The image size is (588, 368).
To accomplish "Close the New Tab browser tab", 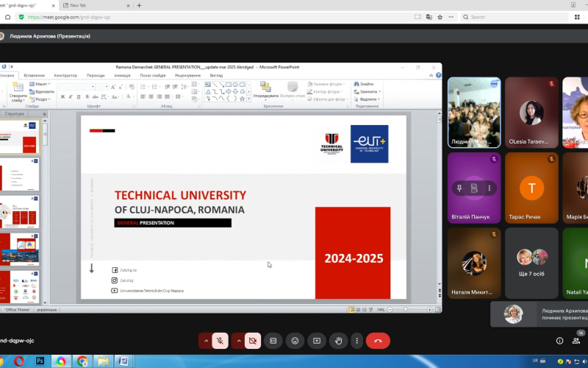I will [x=128, y=6].
